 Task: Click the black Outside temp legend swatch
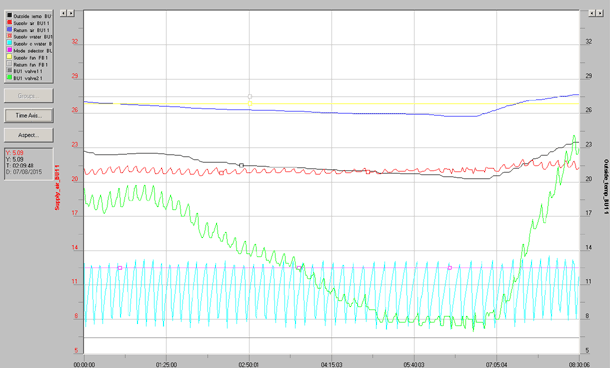tap(9, 16)
